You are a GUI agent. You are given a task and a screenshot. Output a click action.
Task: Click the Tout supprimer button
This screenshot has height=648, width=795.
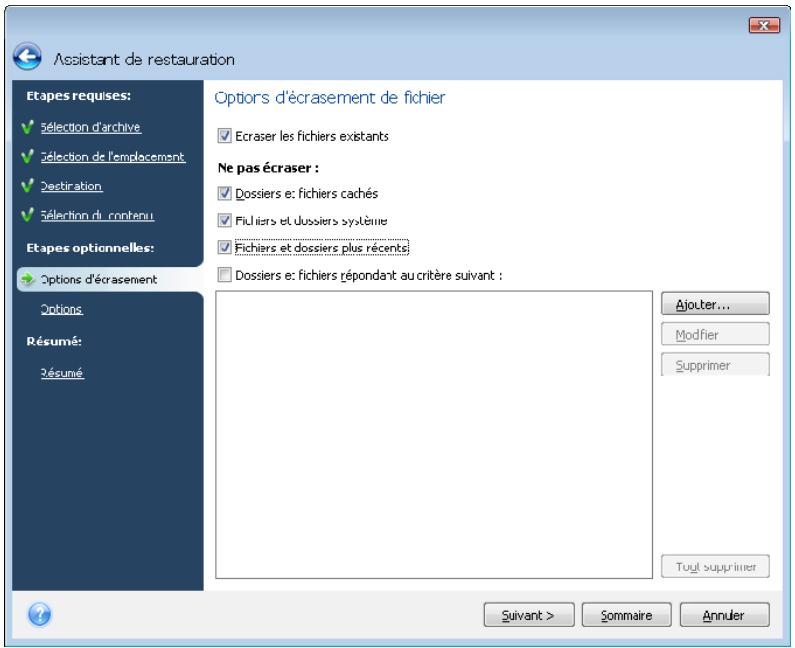715,566
